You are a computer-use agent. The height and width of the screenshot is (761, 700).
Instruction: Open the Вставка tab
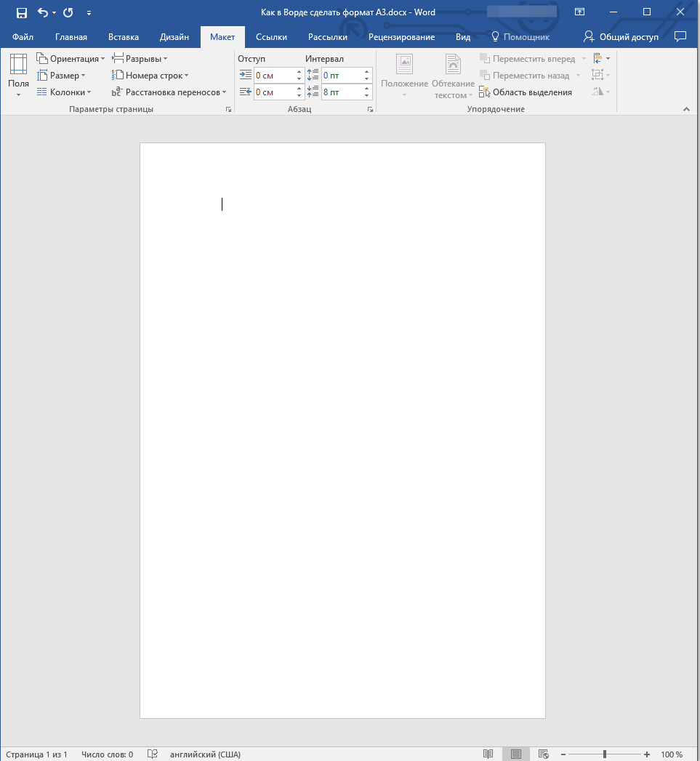(x=124, y=37)
